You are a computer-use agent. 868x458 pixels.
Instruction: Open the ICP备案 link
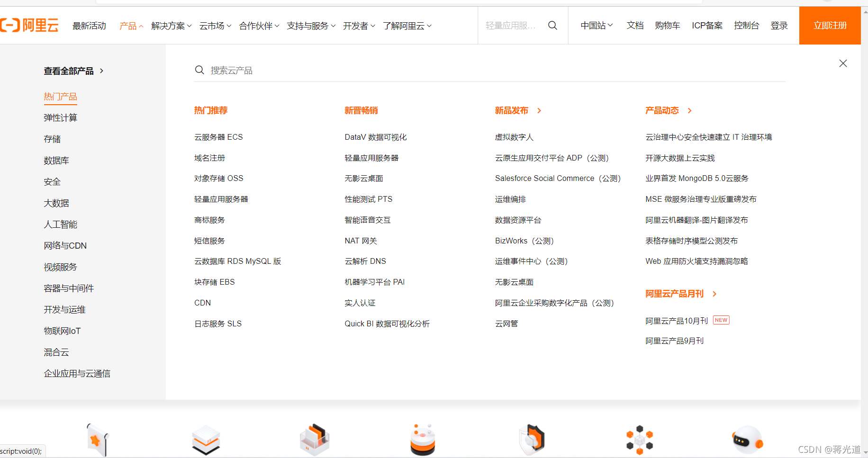[x=707, y=26]
